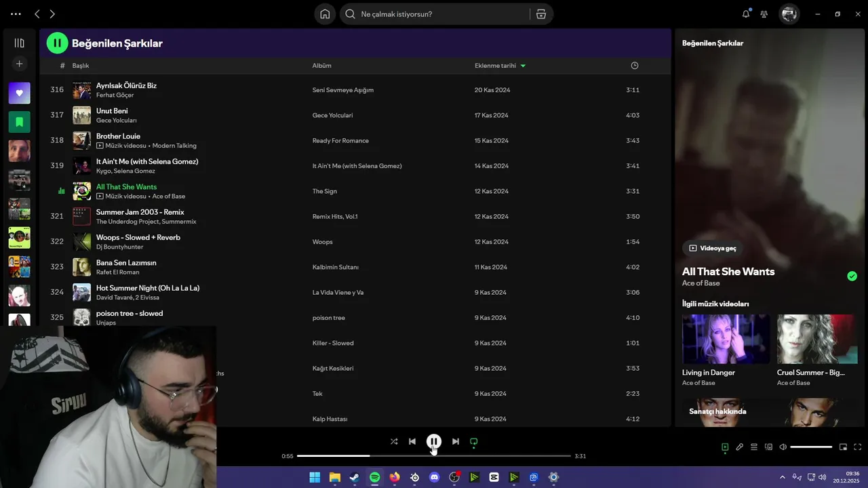Image resolution: width=868 pixels, height=488 pixels.
Task: Toggle the repeat mode button
Action: (x=474, y=441)
